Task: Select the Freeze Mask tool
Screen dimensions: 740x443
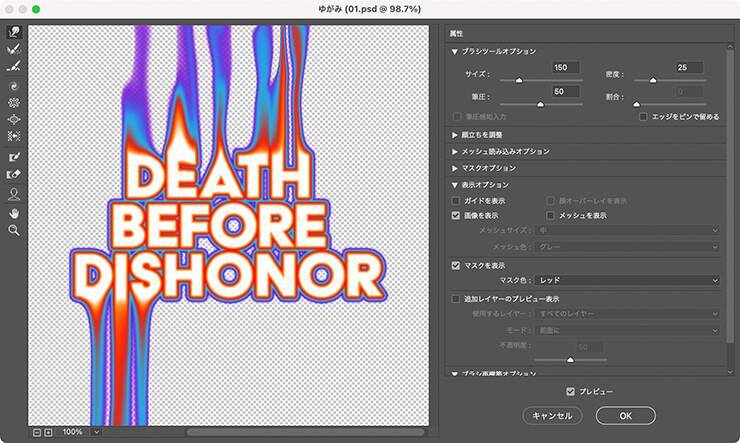Action: coord(14,157)
